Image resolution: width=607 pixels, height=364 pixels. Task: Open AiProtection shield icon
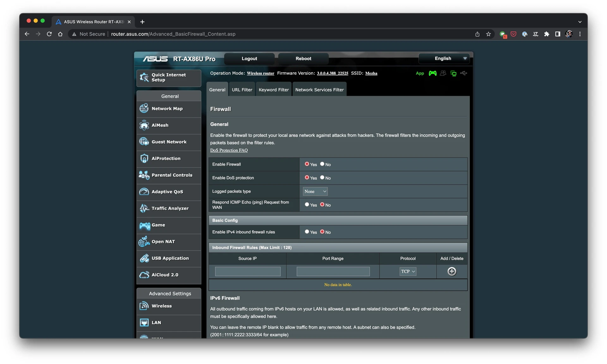click(x=144, y=158)
